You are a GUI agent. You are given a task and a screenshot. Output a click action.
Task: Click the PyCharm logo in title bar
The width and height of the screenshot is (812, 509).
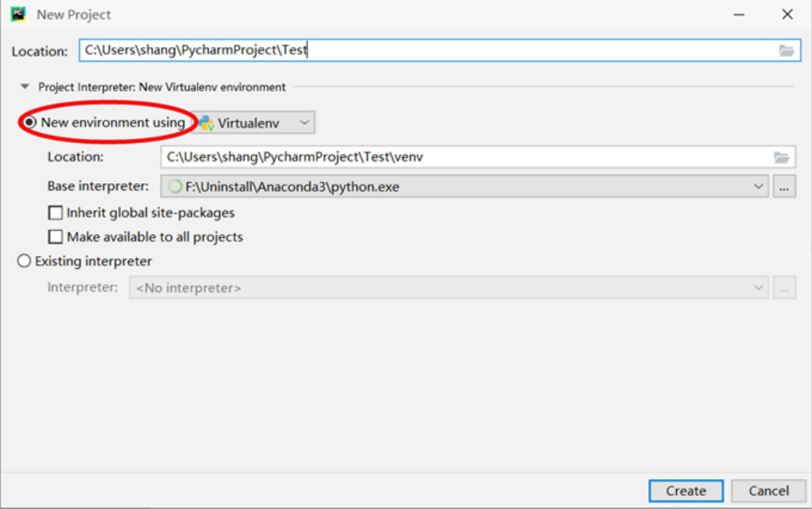point(18,14)
